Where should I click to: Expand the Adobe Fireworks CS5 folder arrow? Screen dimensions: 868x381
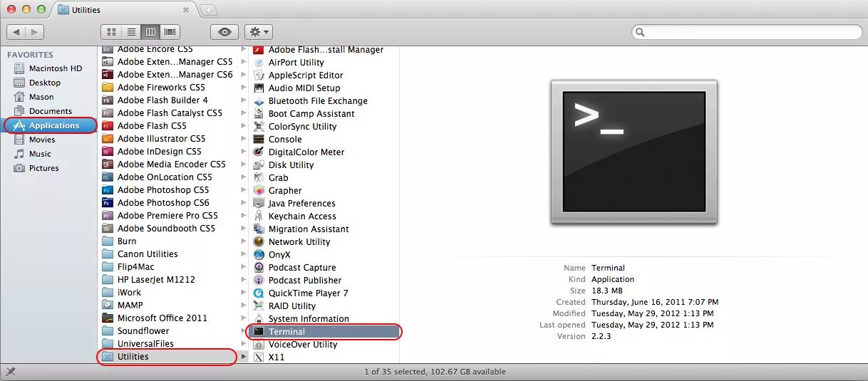pos(244,88)
